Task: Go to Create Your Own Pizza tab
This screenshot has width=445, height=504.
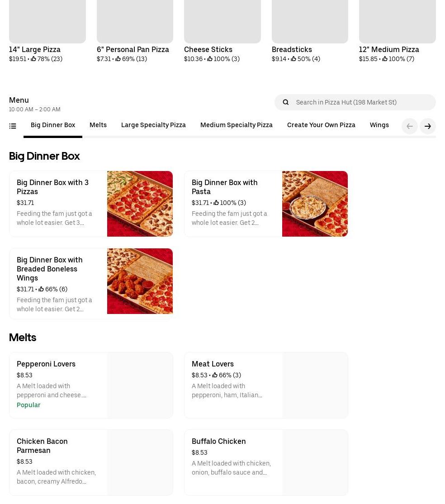Action: 321,125
